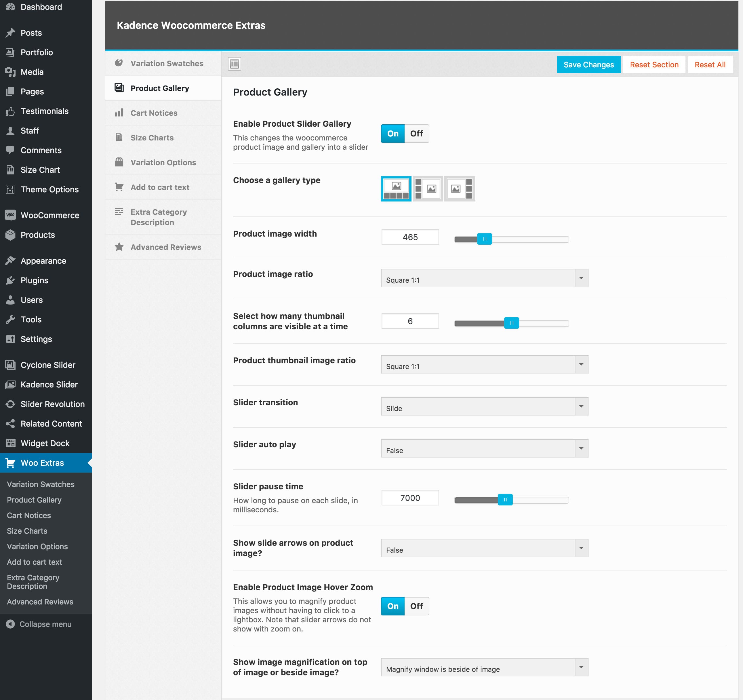Switch Product Slider Gallery toggle to On
Image resolution: width=743 pixels, height=700 pixels.
tap(393, 134)
